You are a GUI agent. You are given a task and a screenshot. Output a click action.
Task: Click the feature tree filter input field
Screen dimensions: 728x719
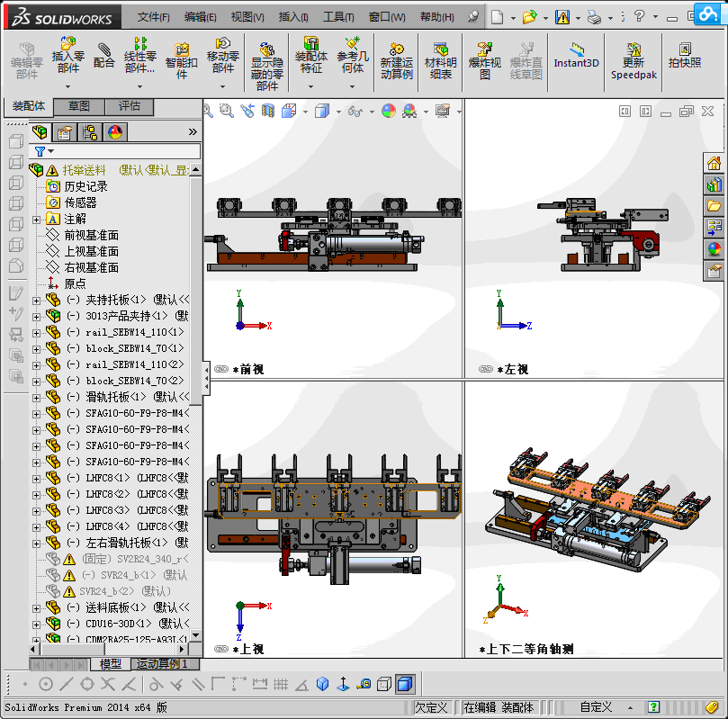[126, 151]
